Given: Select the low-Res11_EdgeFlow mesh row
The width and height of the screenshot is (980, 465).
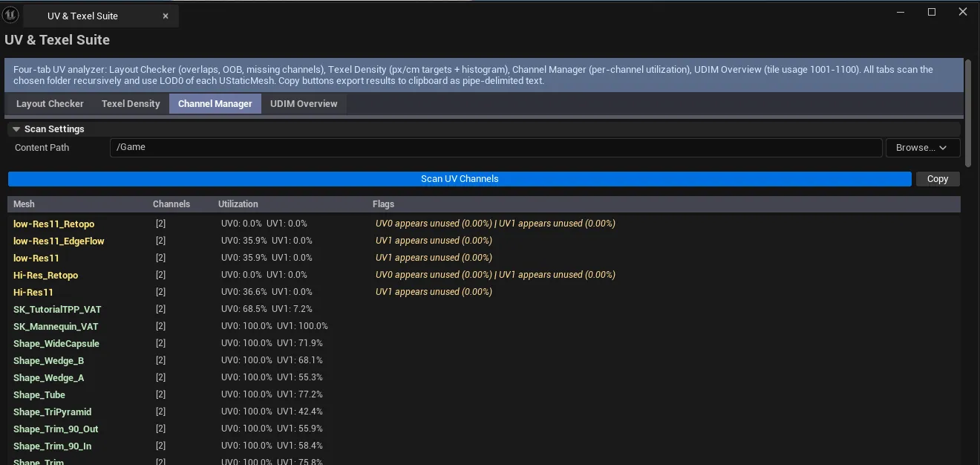Looking at the screenshot, I should 484,241.
